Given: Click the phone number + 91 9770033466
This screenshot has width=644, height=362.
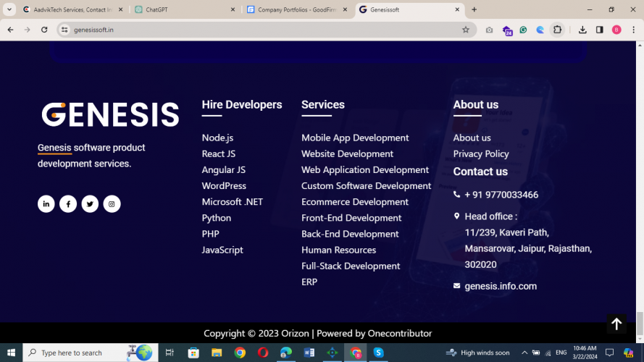Looking at the screenshot, I should [x=501, y=195].
